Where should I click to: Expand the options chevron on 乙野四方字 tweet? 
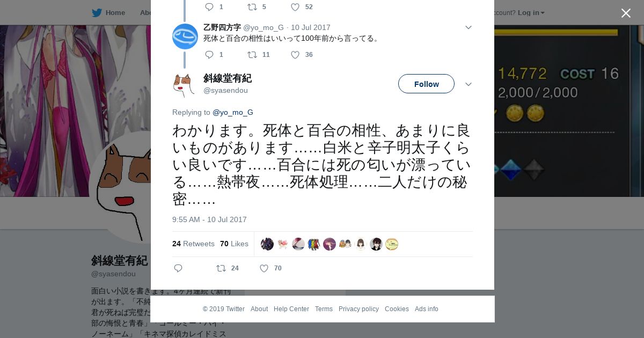click(x=468, y=27)
